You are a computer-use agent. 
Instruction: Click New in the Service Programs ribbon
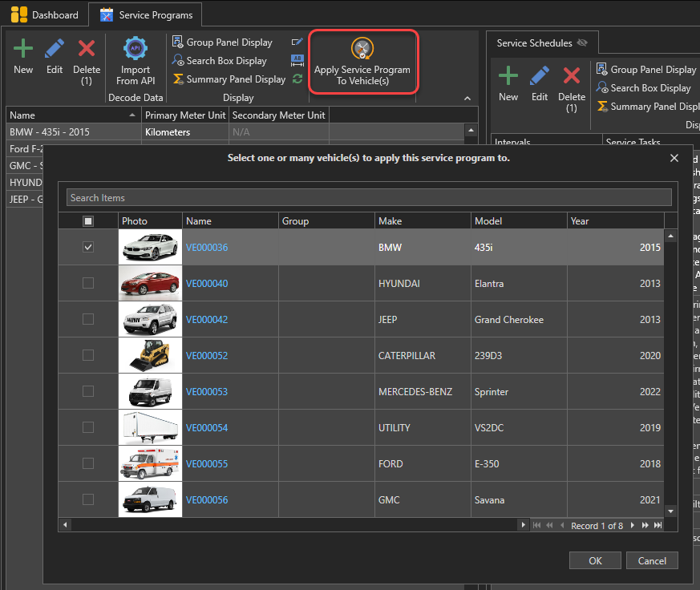pyautogui.click(x=23, y=58)
